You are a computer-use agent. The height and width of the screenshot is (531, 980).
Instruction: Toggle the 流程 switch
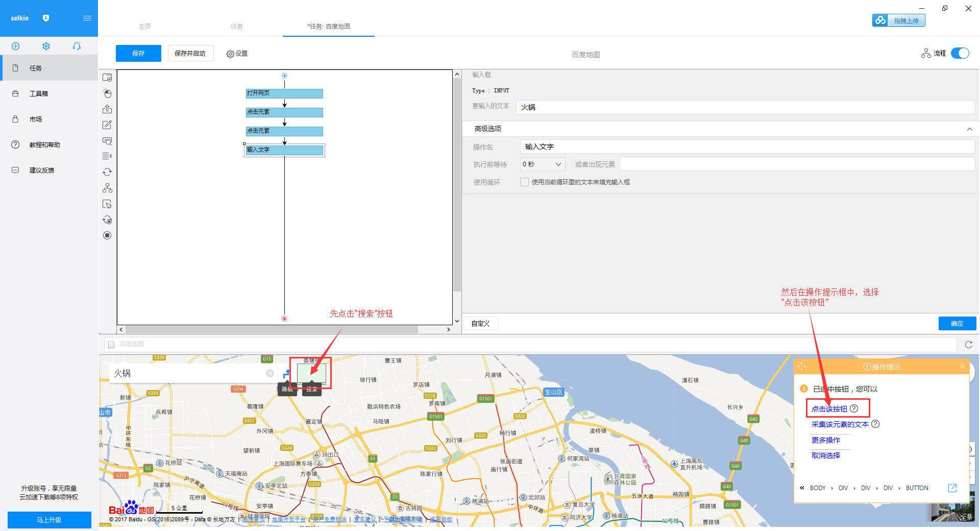point(960,53)
